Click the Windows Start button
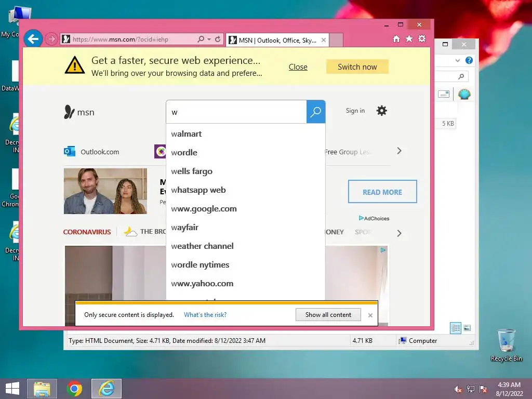The height and width of the screenshot is (399, 532). (x=12, y=389)
